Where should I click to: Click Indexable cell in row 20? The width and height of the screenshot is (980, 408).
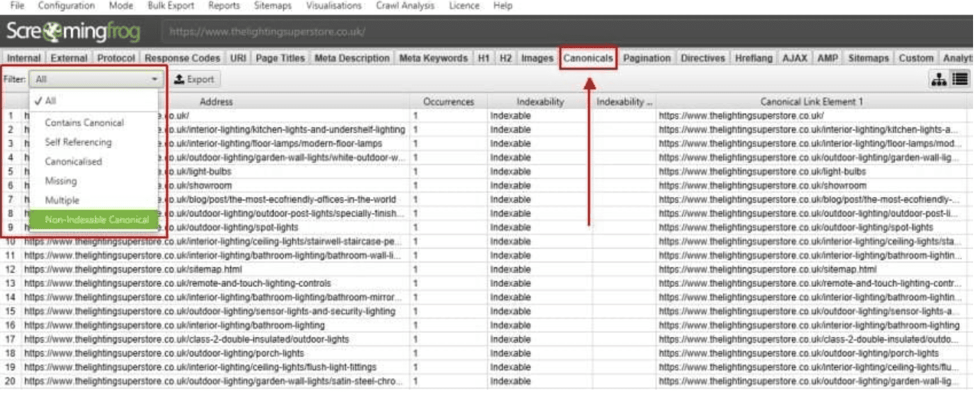tap(540, 381)
